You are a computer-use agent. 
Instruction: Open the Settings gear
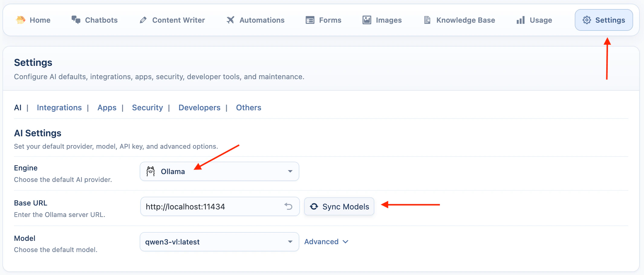[x=603, y=20]
